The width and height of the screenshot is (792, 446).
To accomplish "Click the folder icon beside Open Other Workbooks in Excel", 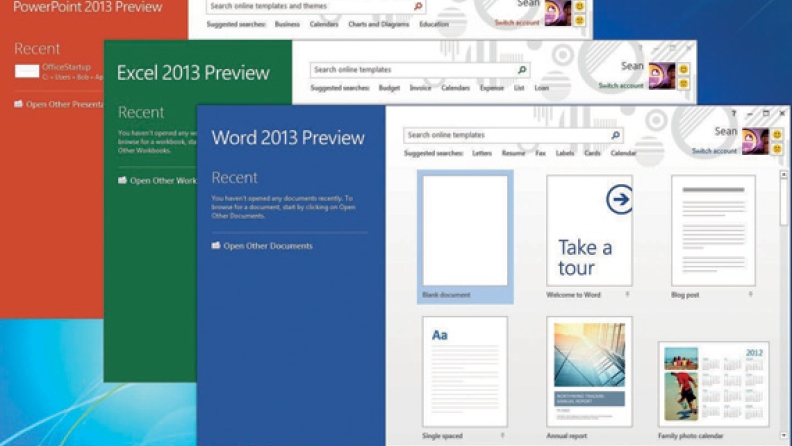I will [x=122, y=180].
